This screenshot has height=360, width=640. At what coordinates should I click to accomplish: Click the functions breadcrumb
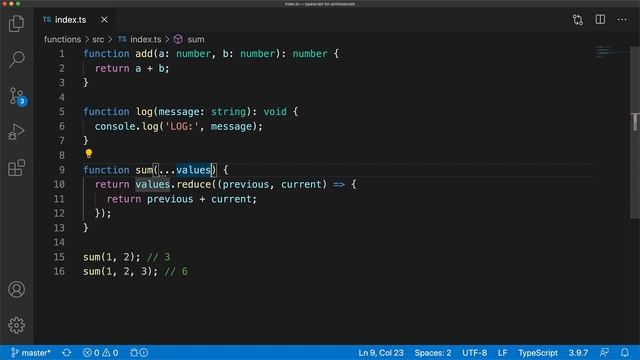(x=62, y=40)
